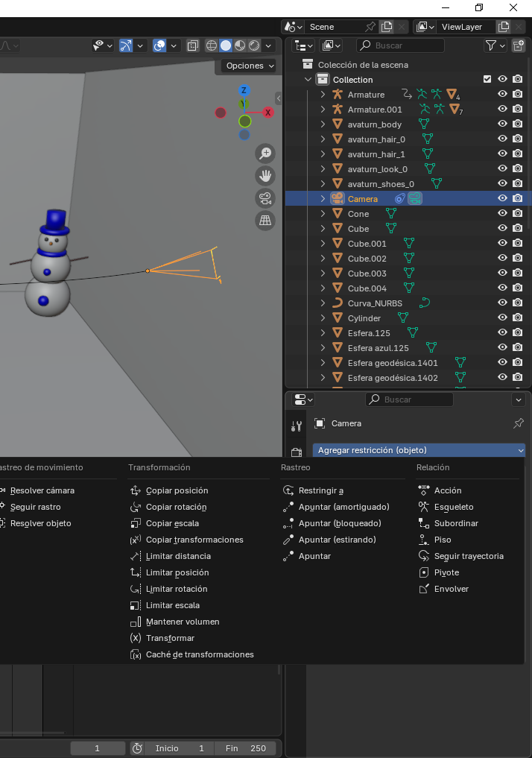The image size is (532, 758).
Task: Uncheck the Collection exclude checkbox
Action: point(487,79)
